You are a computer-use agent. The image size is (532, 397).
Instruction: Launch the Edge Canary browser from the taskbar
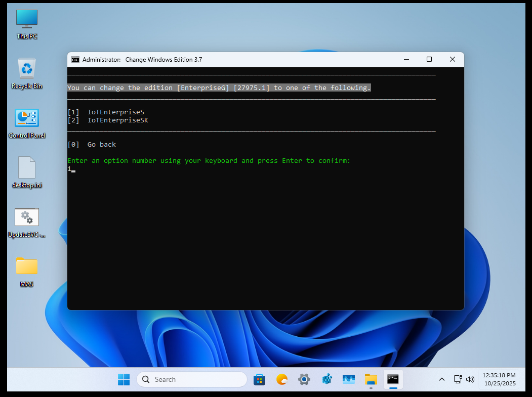[281, 379]
